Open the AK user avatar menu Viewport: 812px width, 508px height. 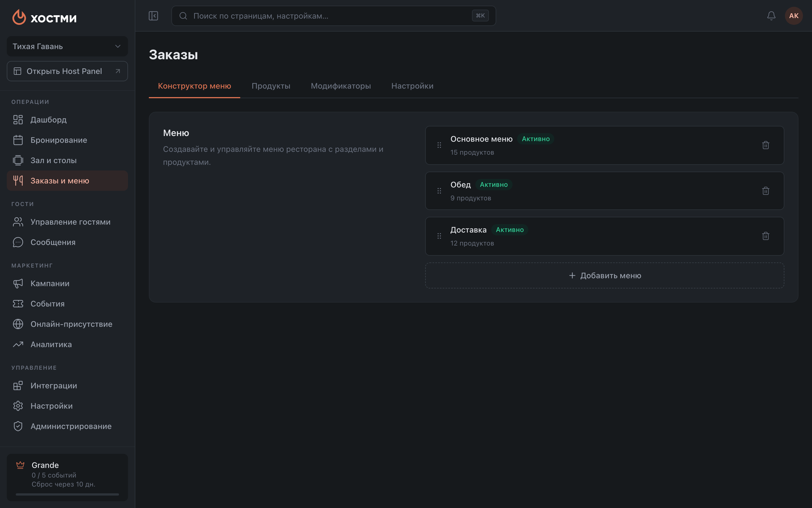[794, 16]
